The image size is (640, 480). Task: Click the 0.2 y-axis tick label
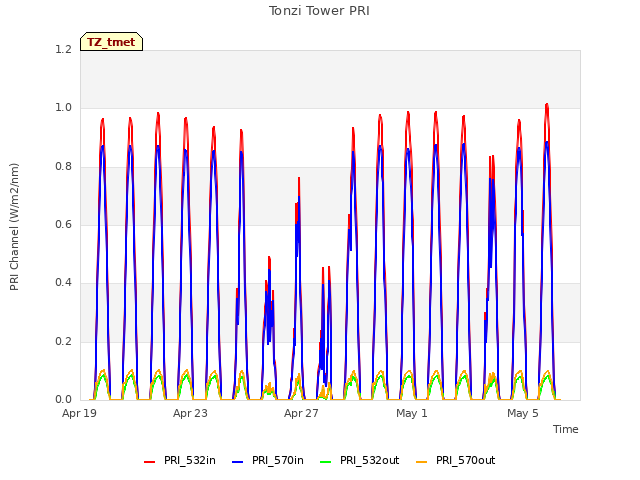tap(63, 341)
